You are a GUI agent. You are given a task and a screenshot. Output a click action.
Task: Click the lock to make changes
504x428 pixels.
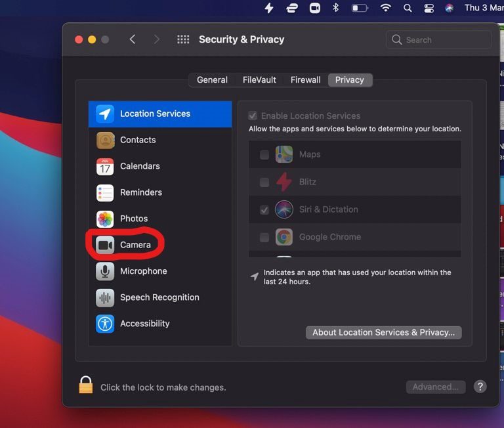[86, 386]
